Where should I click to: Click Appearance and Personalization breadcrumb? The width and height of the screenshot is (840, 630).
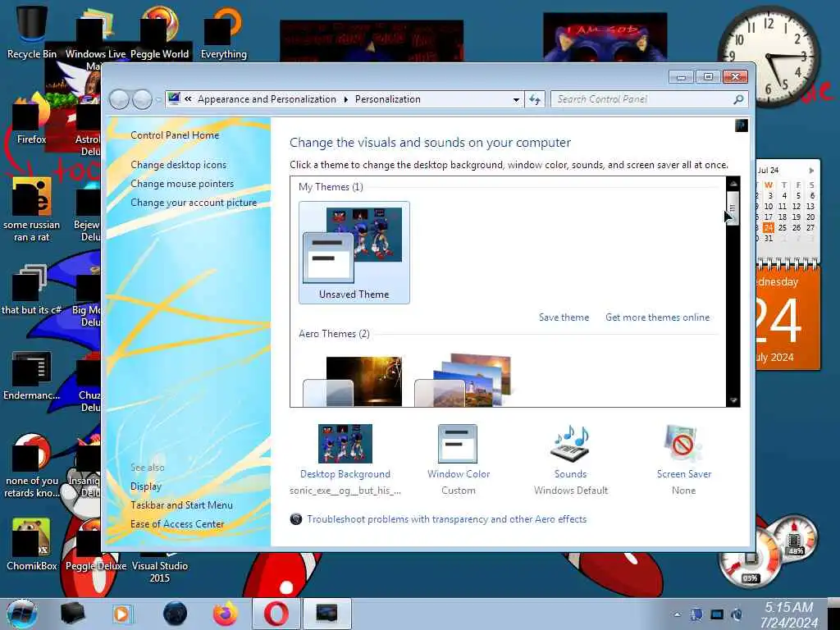coord(267,99)
